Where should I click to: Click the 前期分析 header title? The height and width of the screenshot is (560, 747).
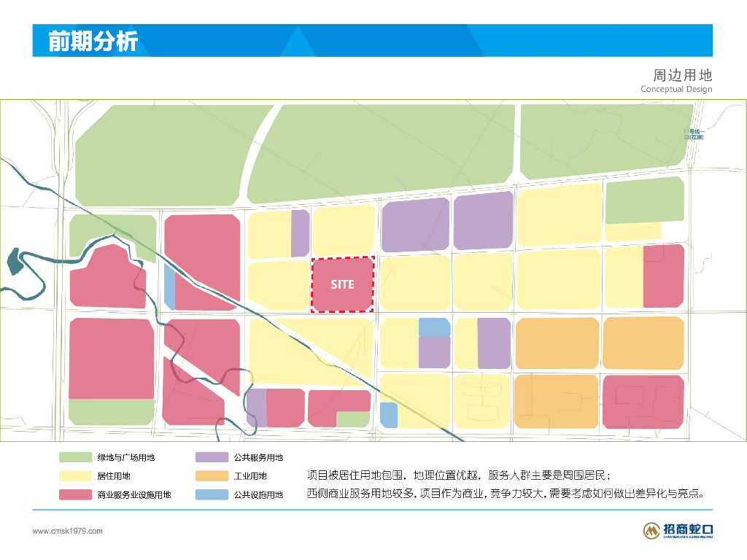[93, 41]
